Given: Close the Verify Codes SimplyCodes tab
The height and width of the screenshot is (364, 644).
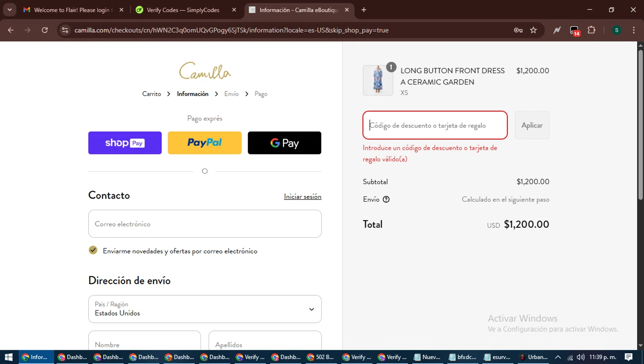Looking at the screenshot, I should (x=234, y=10).
